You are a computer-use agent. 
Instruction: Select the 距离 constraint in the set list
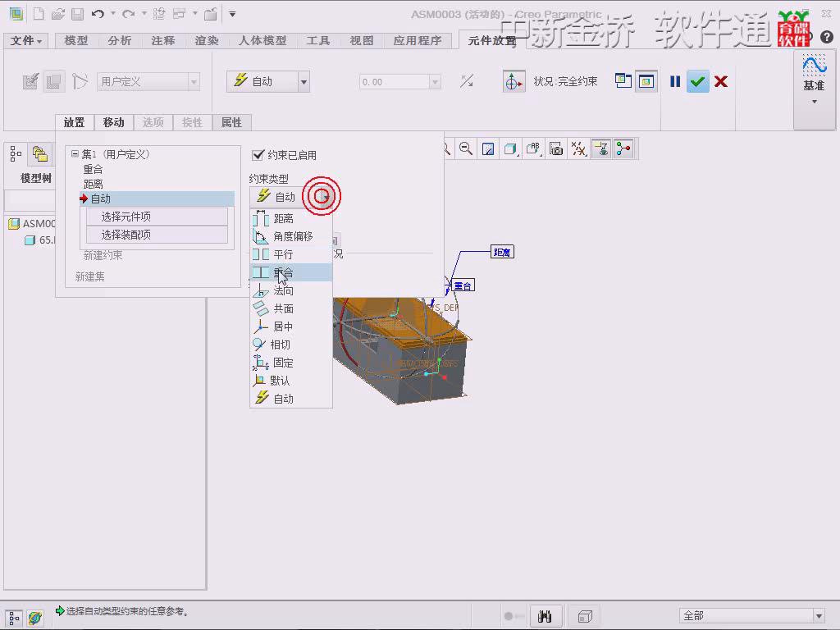click(x=93, y=184)
